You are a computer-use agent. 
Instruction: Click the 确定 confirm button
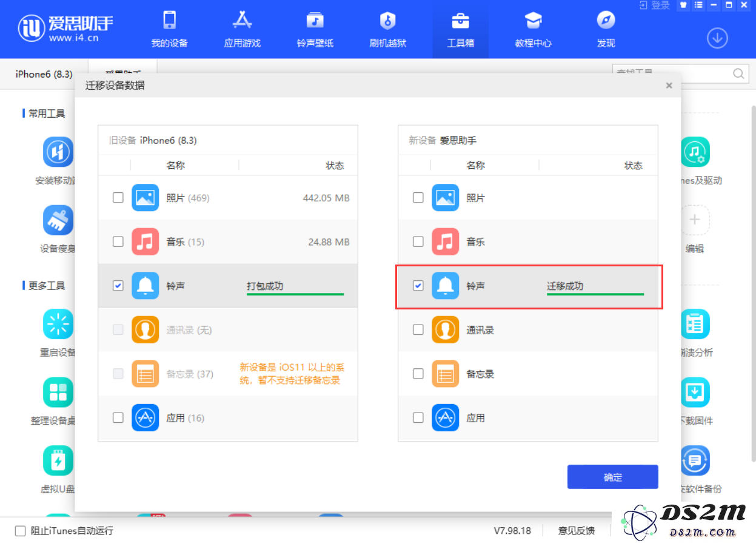coord(613,477)
